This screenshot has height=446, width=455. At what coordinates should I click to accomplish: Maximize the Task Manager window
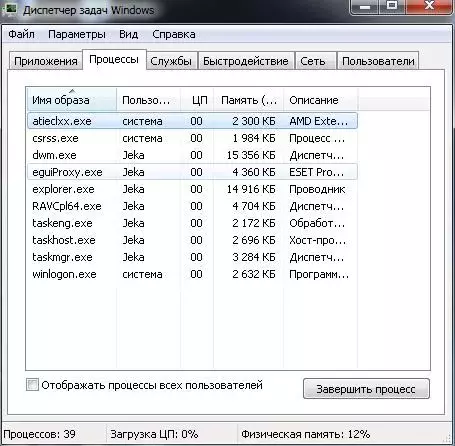click(392, 6)
